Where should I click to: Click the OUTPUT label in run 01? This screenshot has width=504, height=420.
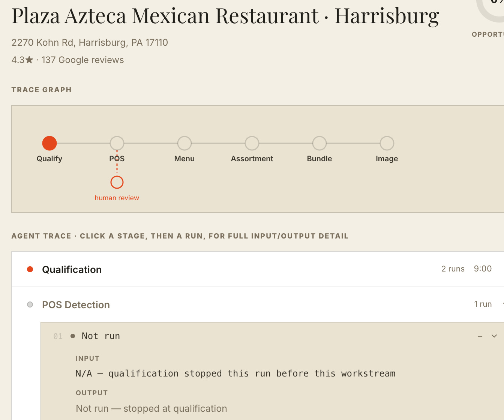point(92,393)
